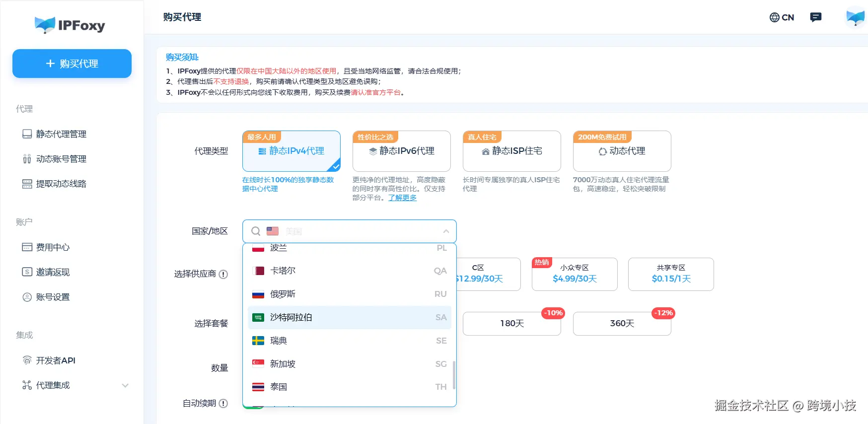This screenshot has width=868, height=424.
Task: Click the 静态IPv4代理 server icon
Action: tap(262, 151)
